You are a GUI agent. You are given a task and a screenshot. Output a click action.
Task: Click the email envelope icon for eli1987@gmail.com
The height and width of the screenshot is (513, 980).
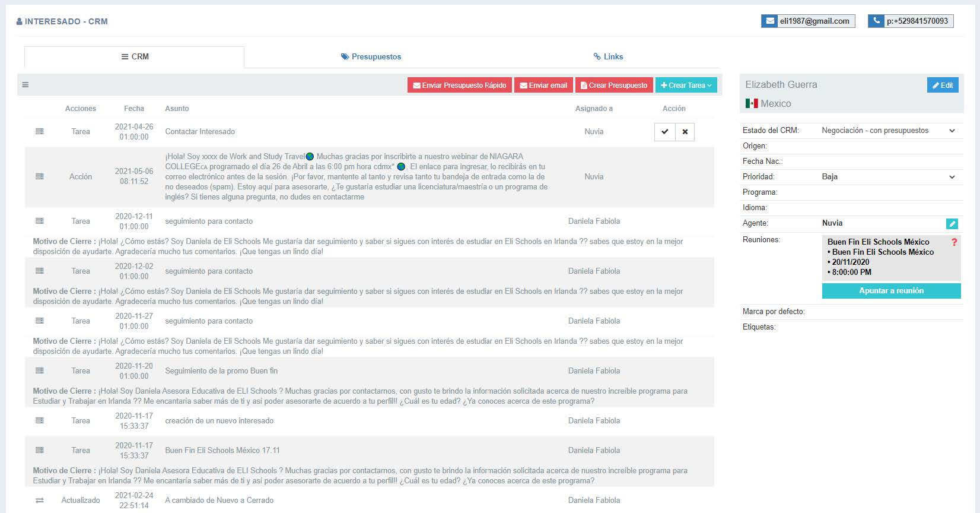tap(769, 21)
